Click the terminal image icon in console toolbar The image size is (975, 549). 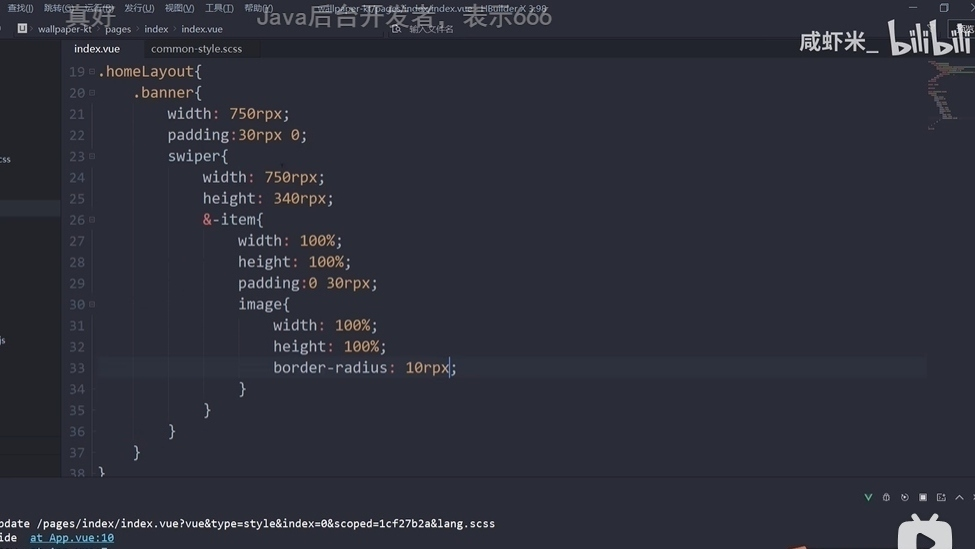941,497
